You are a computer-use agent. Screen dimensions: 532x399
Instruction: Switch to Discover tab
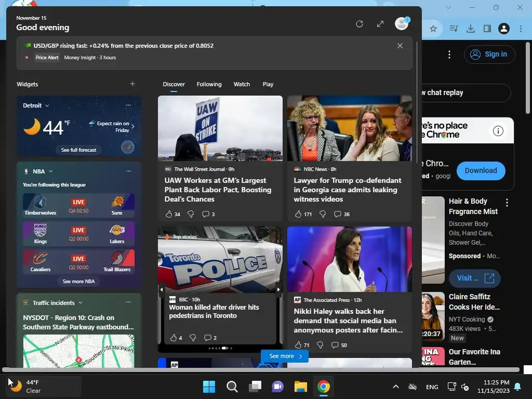tap(174, 84)
